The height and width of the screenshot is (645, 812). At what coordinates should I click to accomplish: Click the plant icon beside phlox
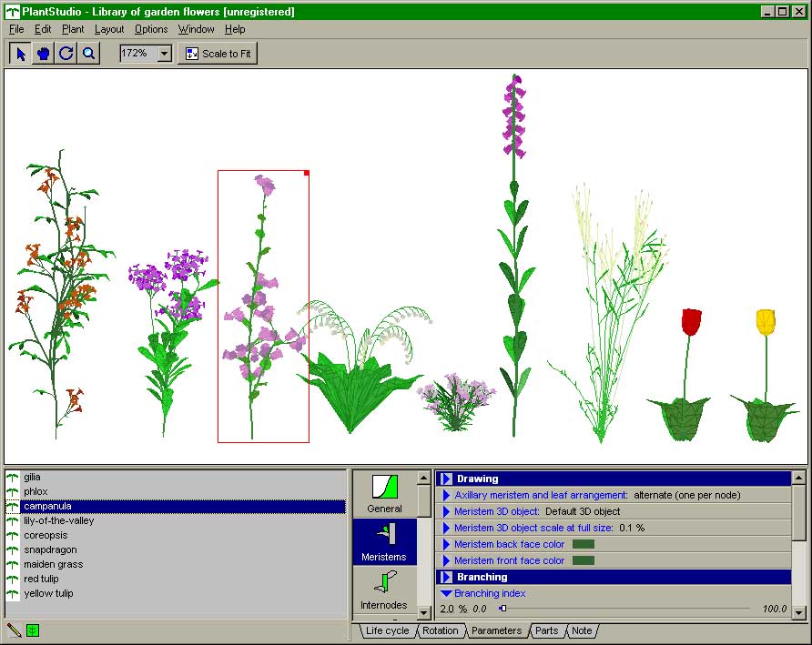[x=13, y=492]
